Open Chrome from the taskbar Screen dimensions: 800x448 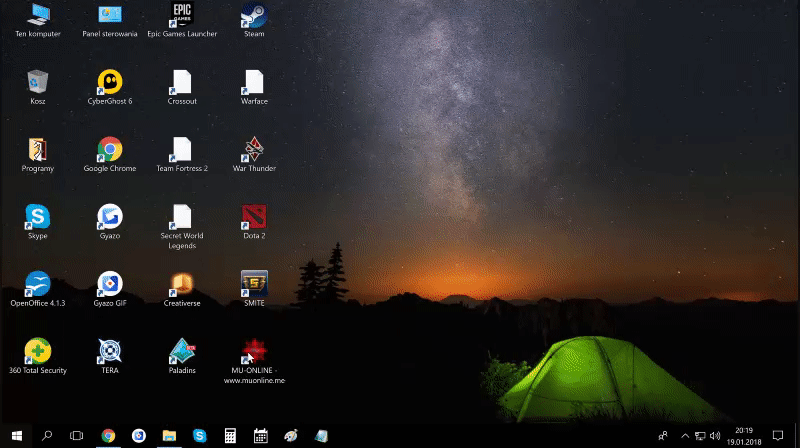pyautogui.click(x=108, y=436)
